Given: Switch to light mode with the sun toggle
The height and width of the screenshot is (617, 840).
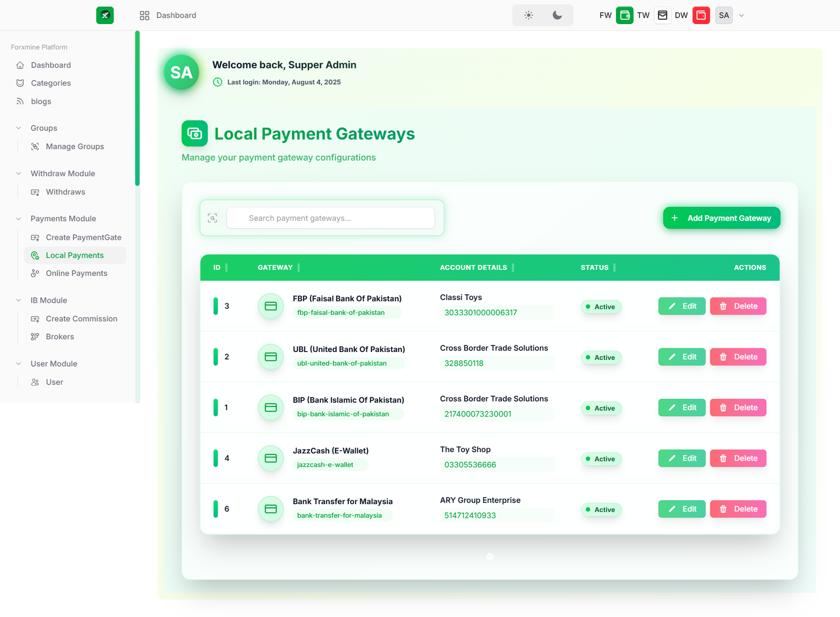Looking at the screenshot, I should point(529,15).
